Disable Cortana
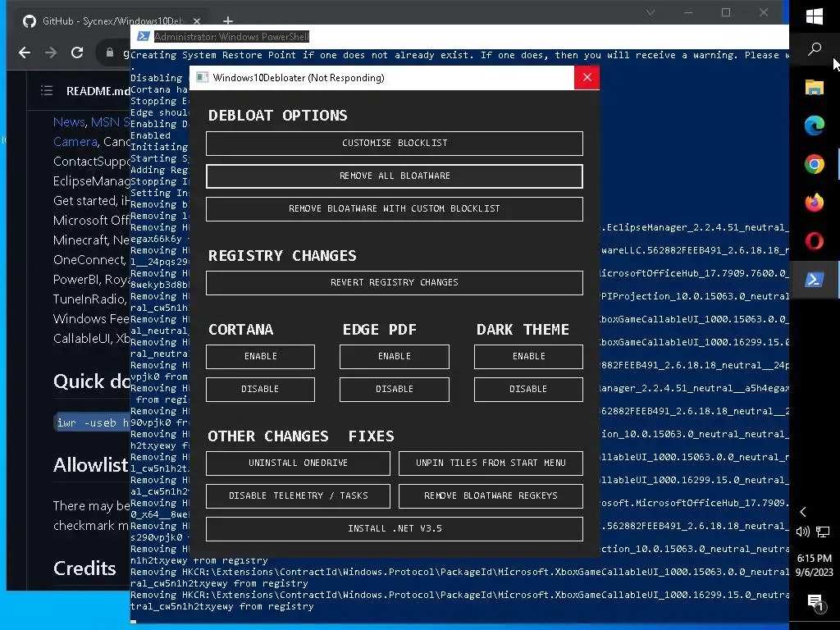Viewport: 840px width, 630px height. click(x=260, y=389)
